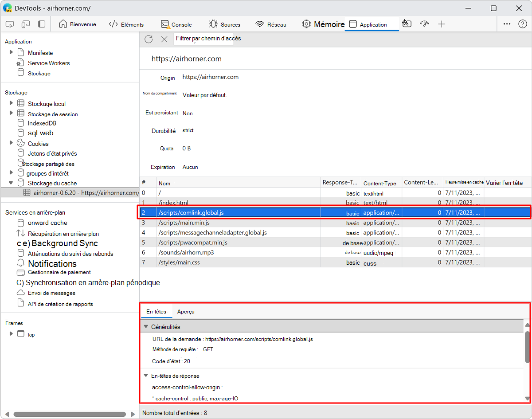Viewport: 532px width, 419px height.
Task: Collapse the Stockage du cache node
Action: (12, 183)
